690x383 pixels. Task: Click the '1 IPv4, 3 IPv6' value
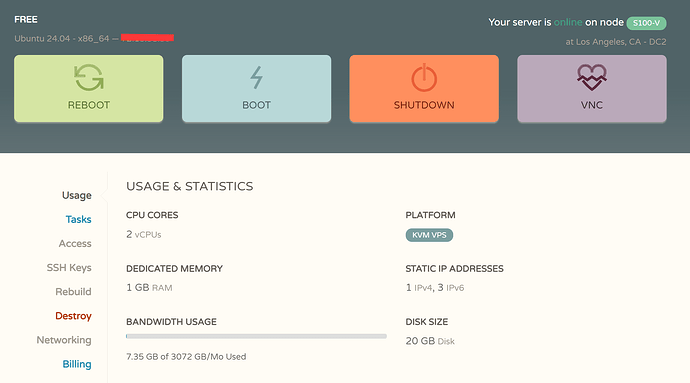[435, 287]
